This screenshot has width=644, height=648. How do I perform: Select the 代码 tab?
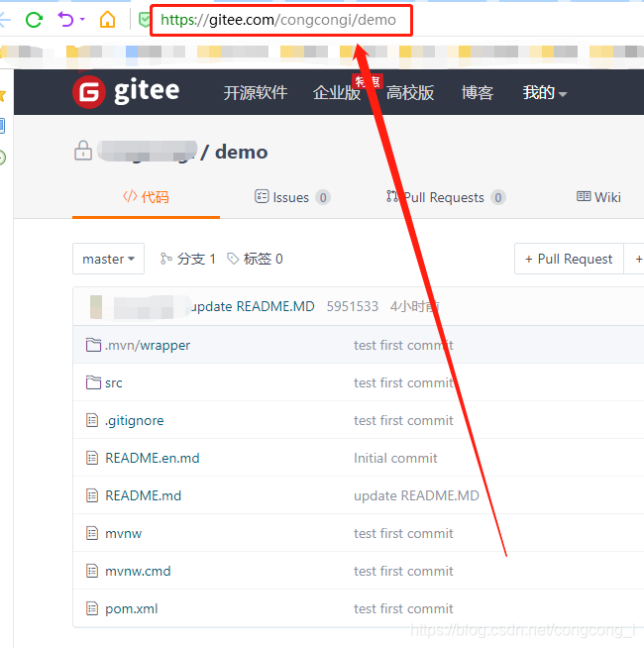[x=146, y=197]
